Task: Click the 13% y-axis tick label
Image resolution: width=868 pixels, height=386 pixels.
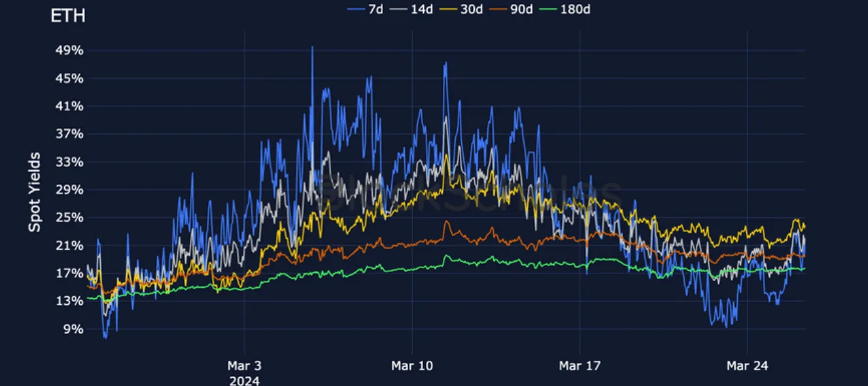Action: pyautogui.click(x=70, y=301)
